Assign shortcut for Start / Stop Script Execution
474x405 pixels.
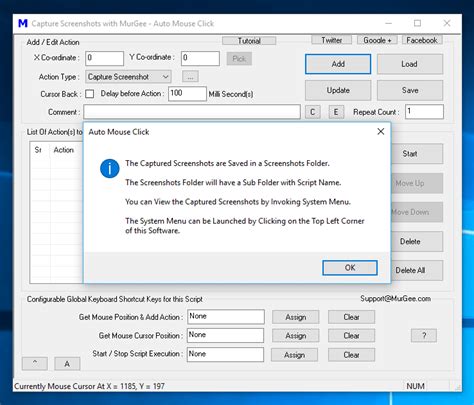(294, 355)
